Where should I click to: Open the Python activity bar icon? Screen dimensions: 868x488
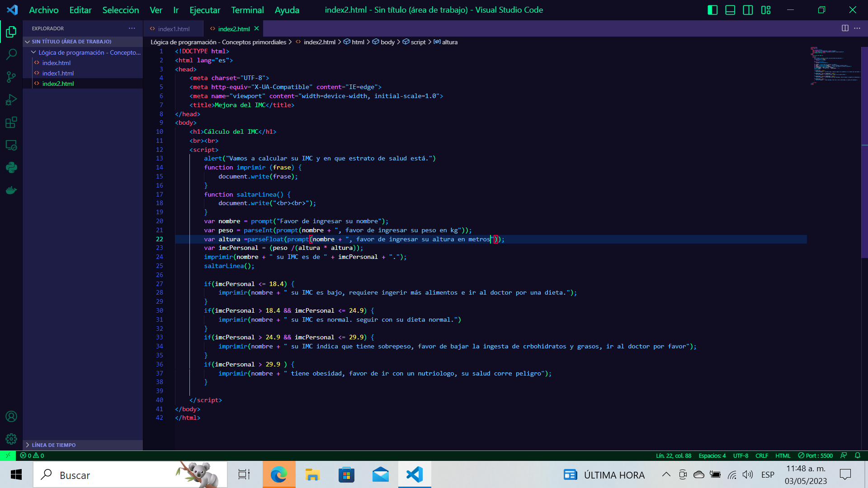[x=11, y=168]
